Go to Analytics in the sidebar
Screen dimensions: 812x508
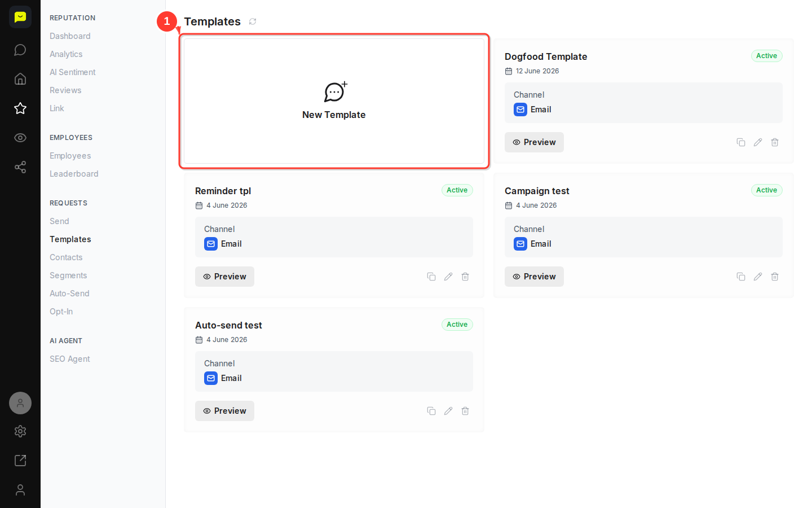point(66,54)
